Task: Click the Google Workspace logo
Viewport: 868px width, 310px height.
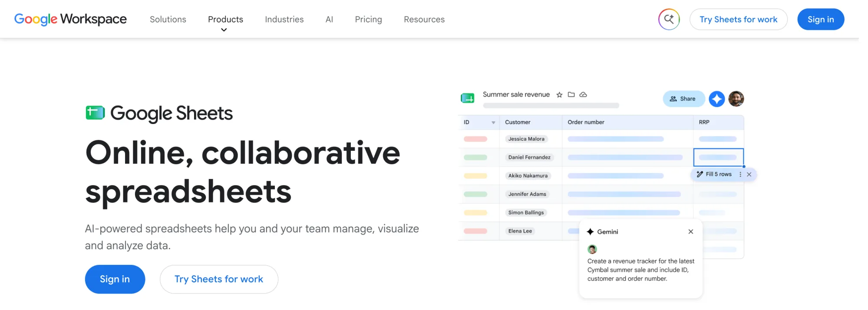Action: tap(70, 19)
